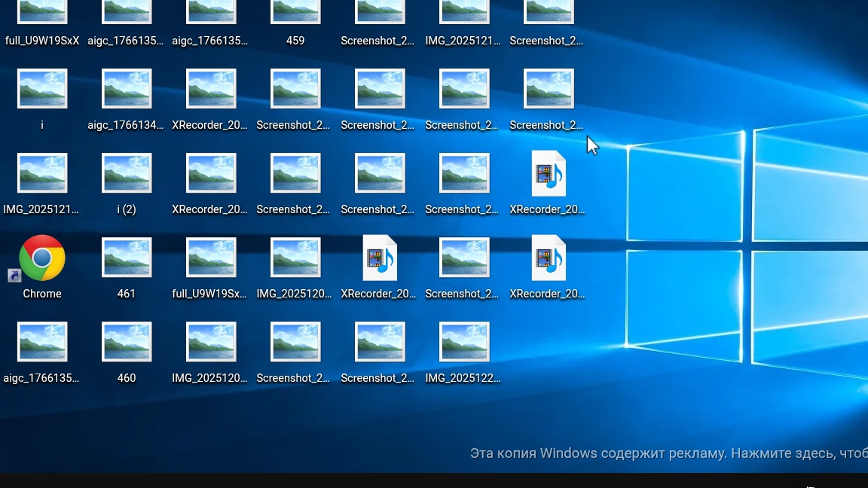Click XRecorder video file right of IMG_2025120
The height and width of the screenshot is (488, 868).
380,258
